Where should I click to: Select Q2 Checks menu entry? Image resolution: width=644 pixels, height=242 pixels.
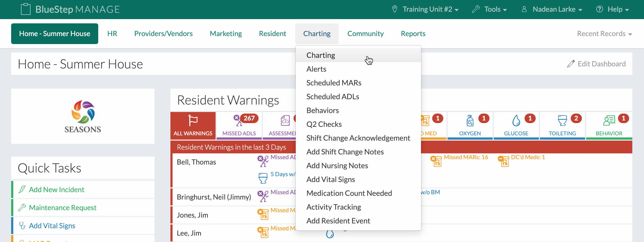pos(358,124)
